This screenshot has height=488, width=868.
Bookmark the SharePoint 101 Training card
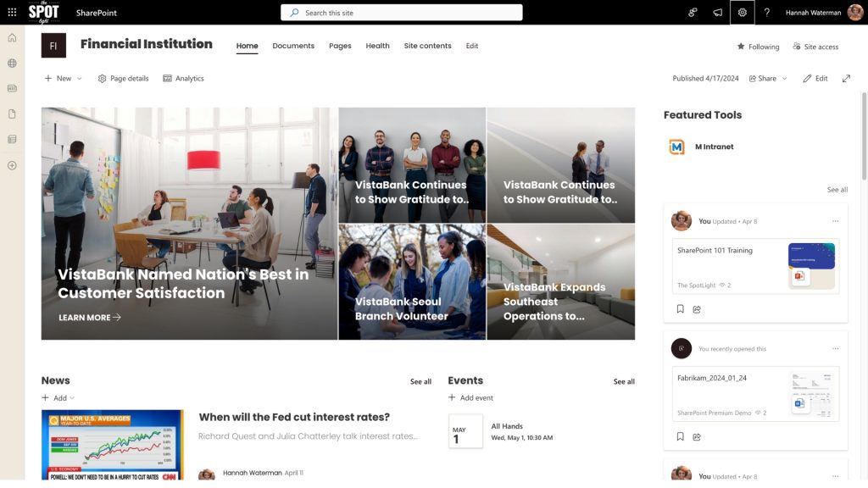tap(680, 309)
